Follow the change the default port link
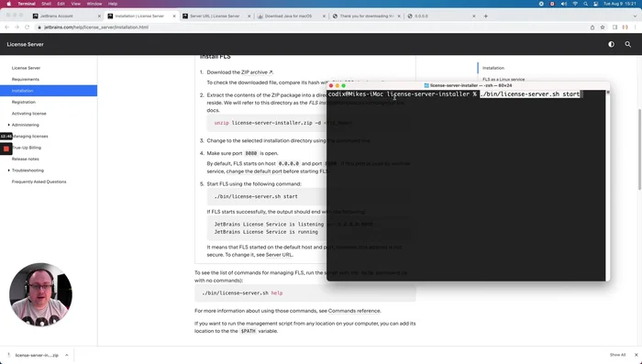 point(254,171)
